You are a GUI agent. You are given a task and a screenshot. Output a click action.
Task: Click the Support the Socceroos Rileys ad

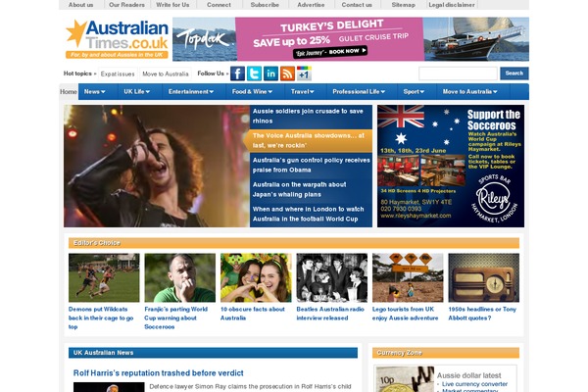(451, 166)
